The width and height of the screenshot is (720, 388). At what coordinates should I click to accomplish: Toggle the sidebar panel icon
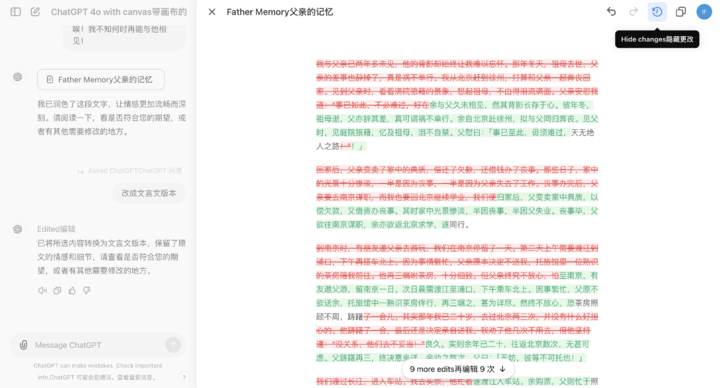[16, 12]
